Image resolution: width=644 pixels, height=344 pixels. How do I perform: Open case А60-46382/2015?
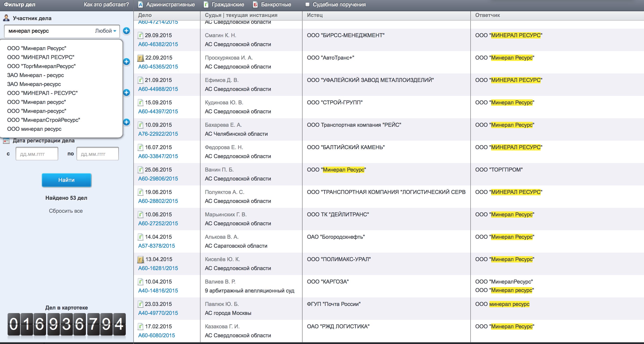click(x=158, y=44)
